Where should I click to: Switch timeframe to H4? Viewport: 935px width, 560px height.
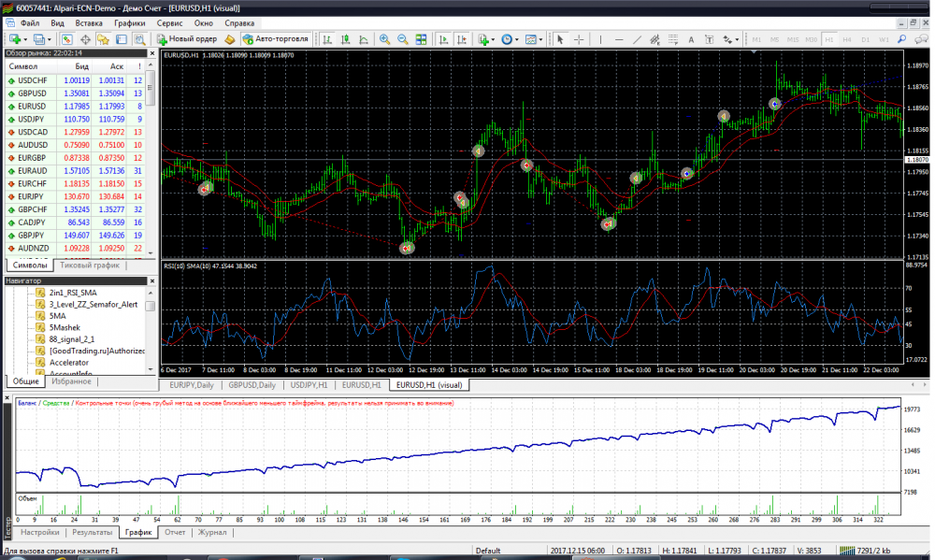coord(846,39)
